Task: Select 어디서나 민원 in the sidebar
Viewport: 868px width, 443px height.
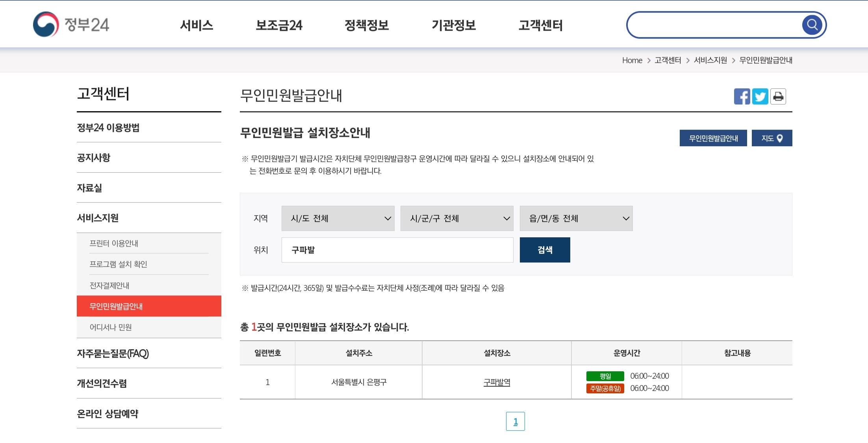Action: (111, 327)
